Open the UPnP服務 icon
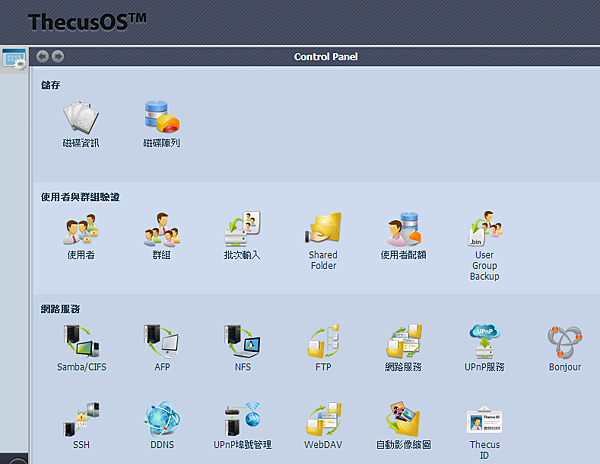600x464 pixels. click(x=485, y=341)
